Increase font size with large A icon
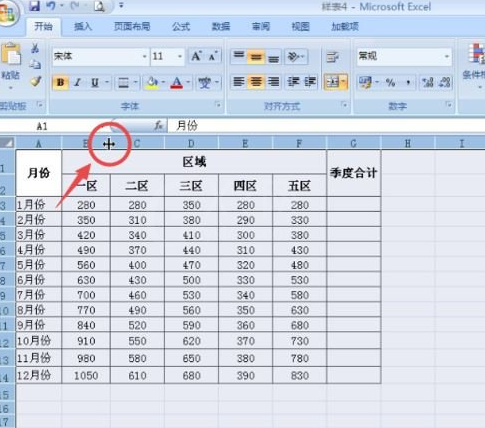 point(196,56)
